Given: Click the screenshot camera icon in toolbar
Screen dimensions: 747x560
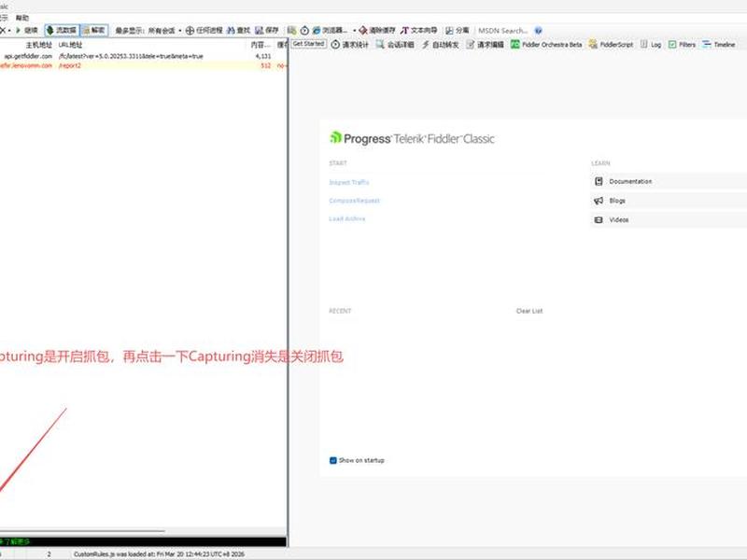Looking at the screenshot, I should 291,31.
